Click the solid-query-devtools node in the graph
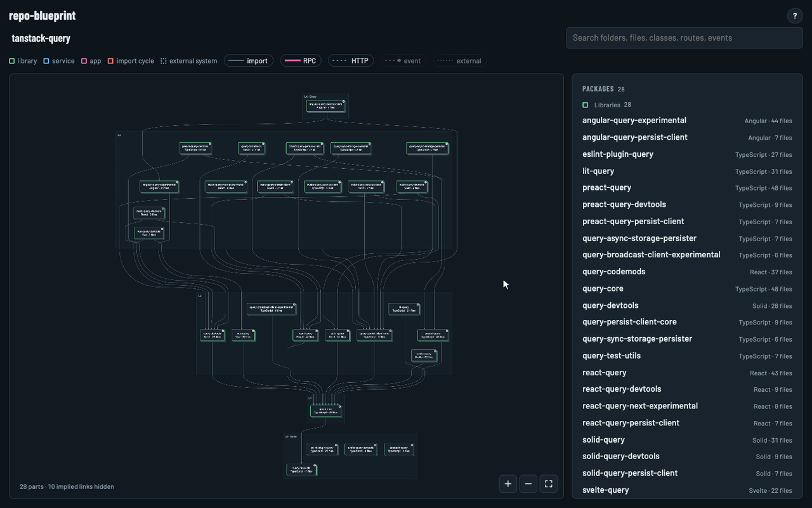The width and height of the screenshot is (812, 508). point(412,187)
